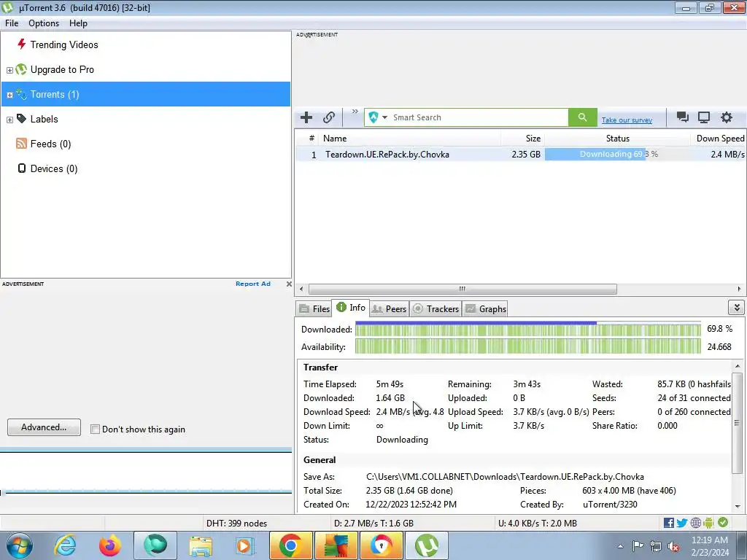The height and width of the screenshot is (560, 747).
Task: Open the File menu
Action: click(x=12, y=23)
